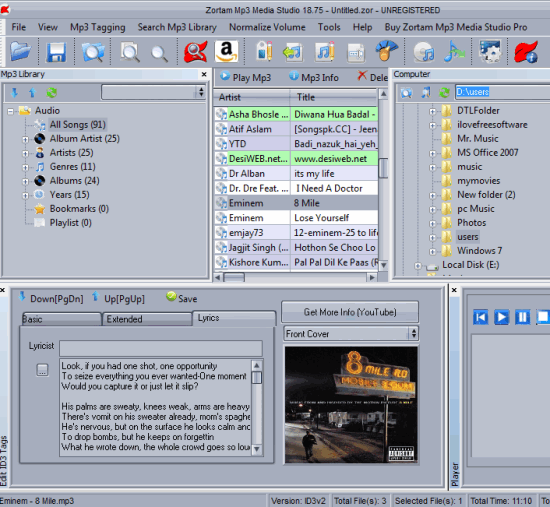This screenshot has width=550, height=507.
Task: Click Play Mp3 button
Action: click(x=246, y=77)
